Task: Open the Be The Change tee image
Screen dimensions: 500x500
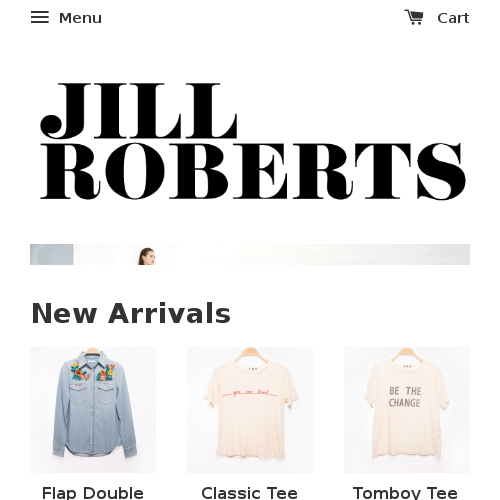Action: (407, 410)
